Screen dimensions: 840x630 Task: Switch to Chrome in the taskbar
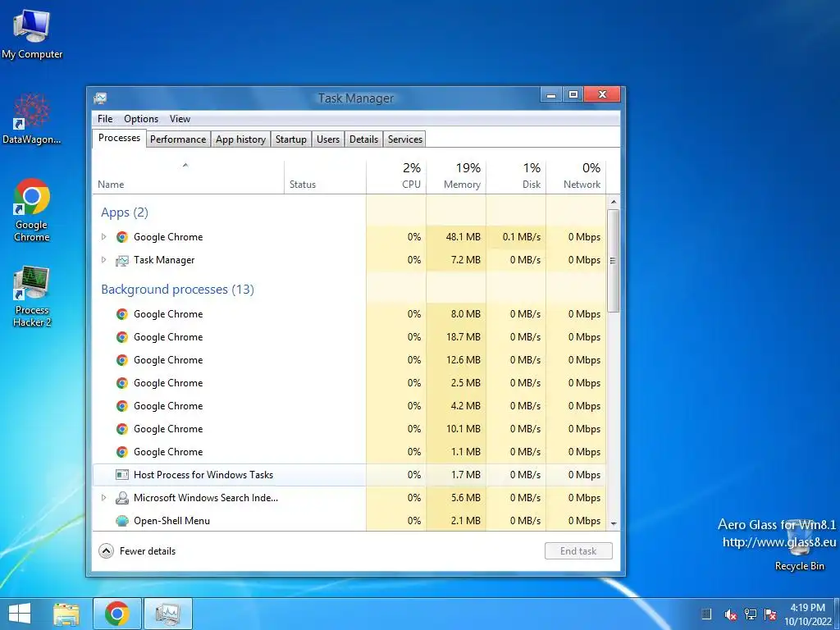point(117,614)
